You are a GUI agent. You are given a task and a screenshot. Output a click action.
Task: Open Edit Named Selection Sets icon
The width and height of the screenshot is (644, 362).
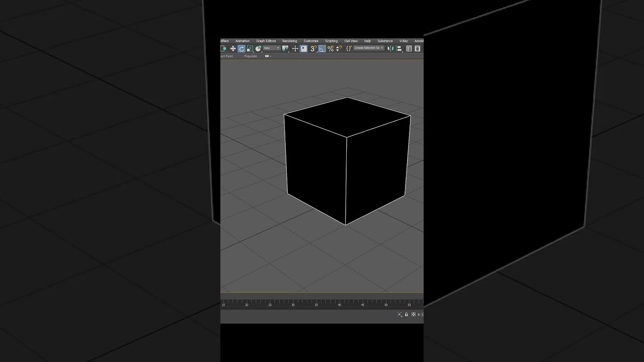(349, 49)
